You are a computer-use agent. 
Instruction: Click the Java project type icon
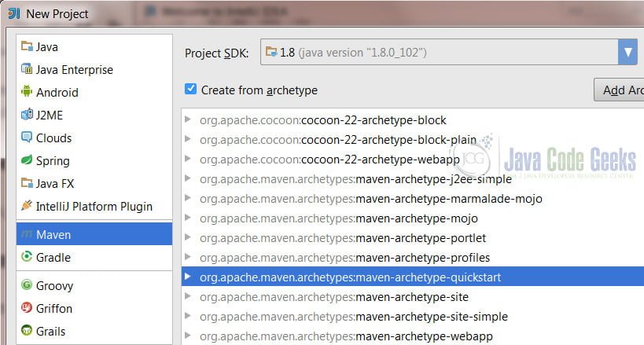pyautogui.click(x=27, y=46)
